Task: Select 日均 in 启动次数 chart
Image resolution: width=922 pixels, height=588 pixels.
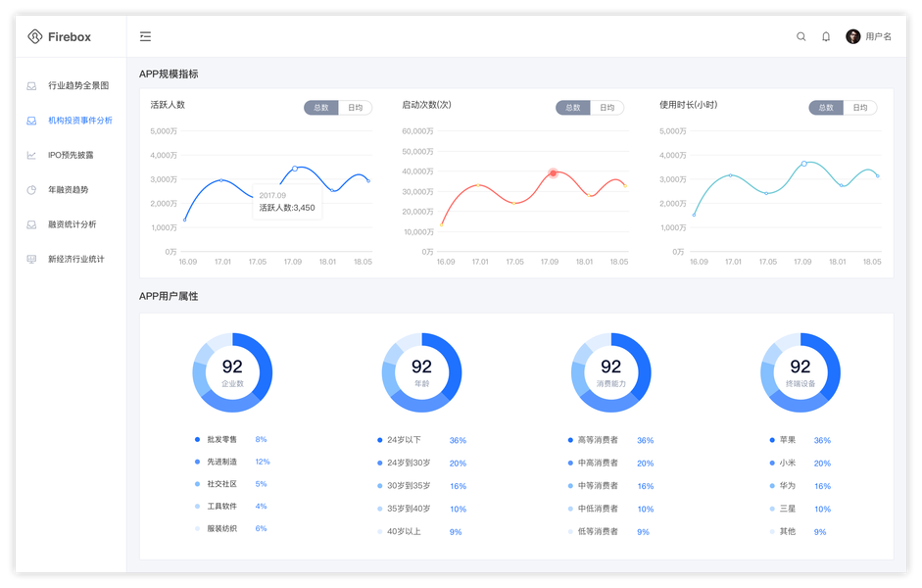Action: tap(607, 108)
